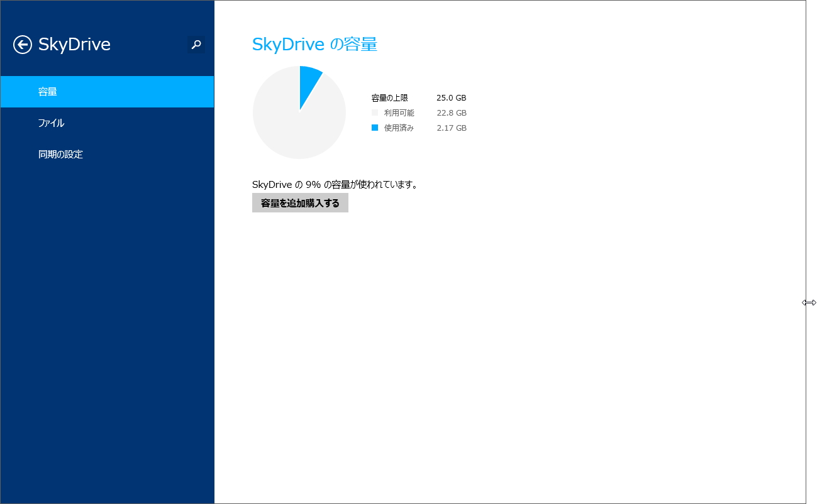This screenshot has height=504, width=822.
Task: Click the storage usage pie chart
Action: coord(299,112)
